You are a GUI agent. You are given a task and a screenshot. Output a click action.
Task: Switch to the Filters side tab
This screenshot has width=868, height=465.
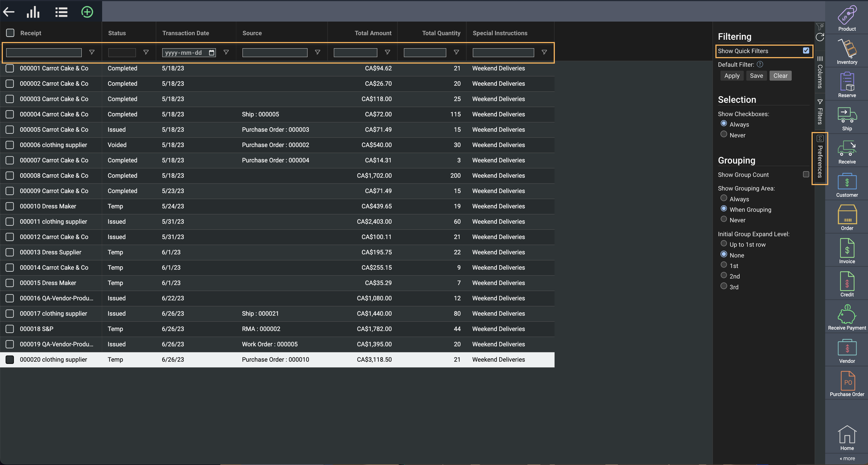tap(820, 112)
